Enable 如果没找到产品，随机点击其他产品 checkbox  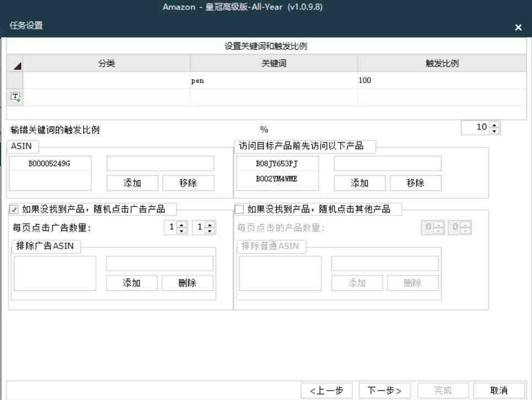239,209
